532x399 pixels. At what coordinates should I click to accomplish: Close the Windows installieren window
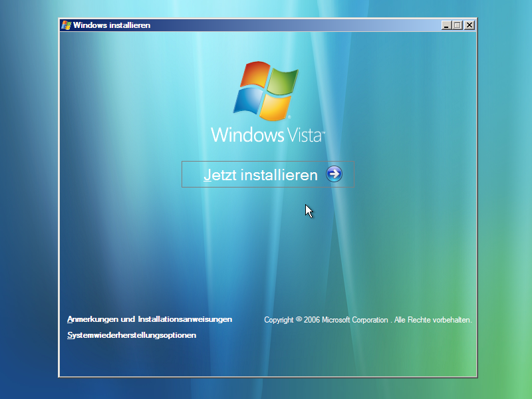pos(469,25)
